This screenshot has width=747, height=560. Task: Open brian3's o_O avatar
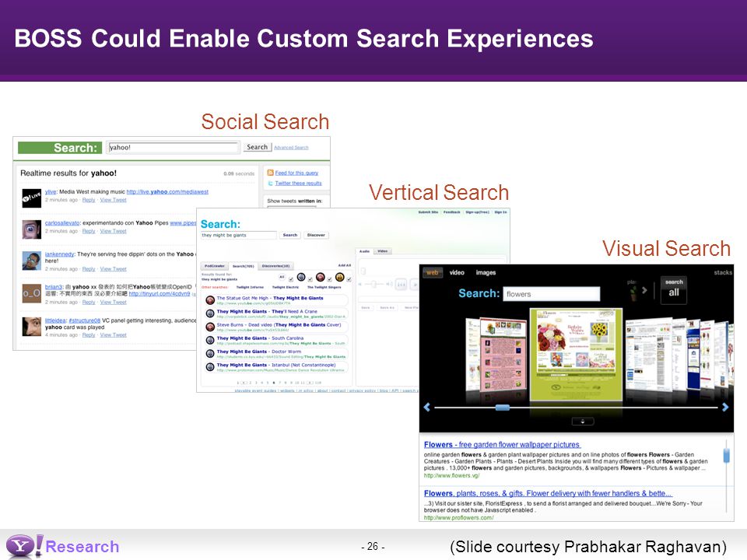click(x=31, y=293)
